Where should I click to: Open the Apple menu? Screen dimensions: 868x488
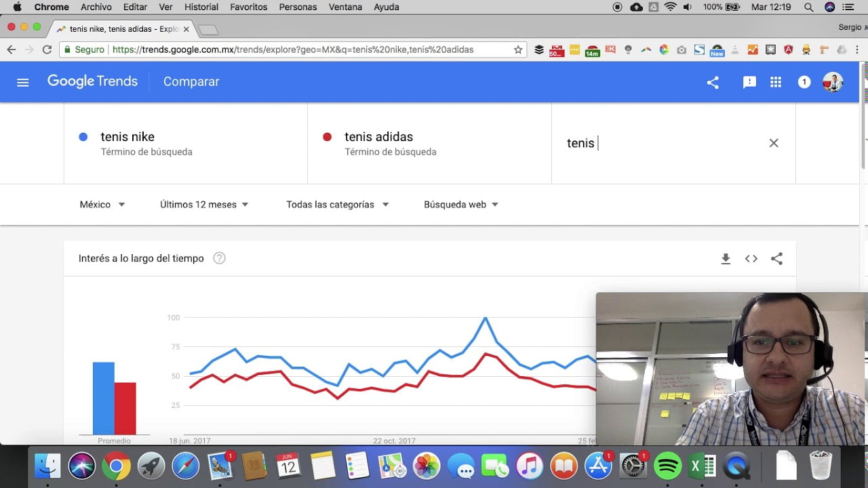[17, 7]
